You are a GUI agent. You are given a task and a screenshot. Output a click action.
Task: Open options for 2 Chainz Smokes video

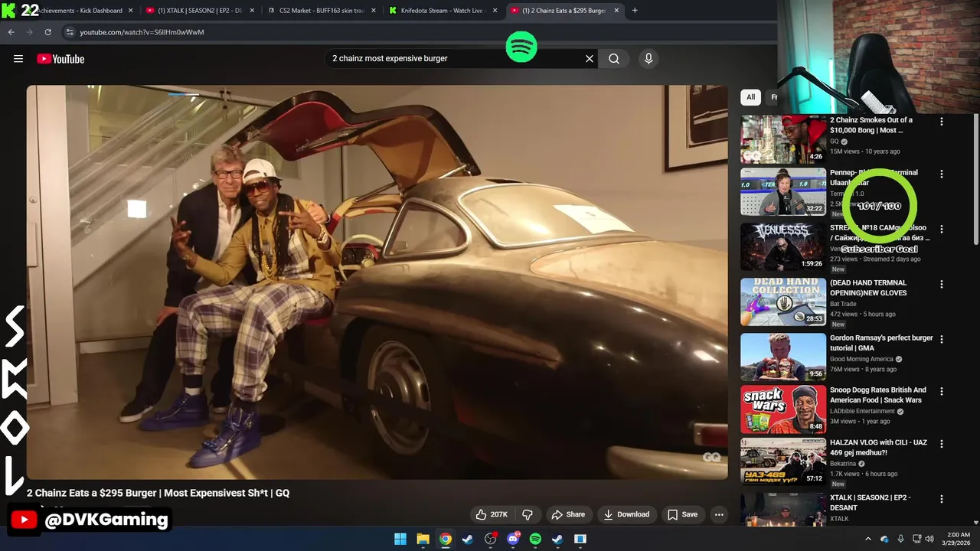point(942,121)
